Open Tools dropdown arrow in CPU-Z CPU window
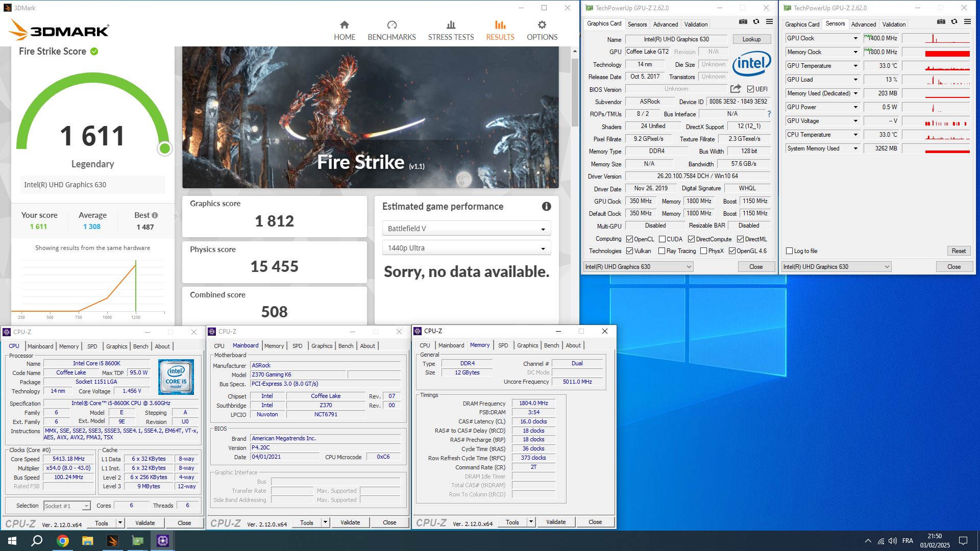Screen dimensions: 980x551 120,523
